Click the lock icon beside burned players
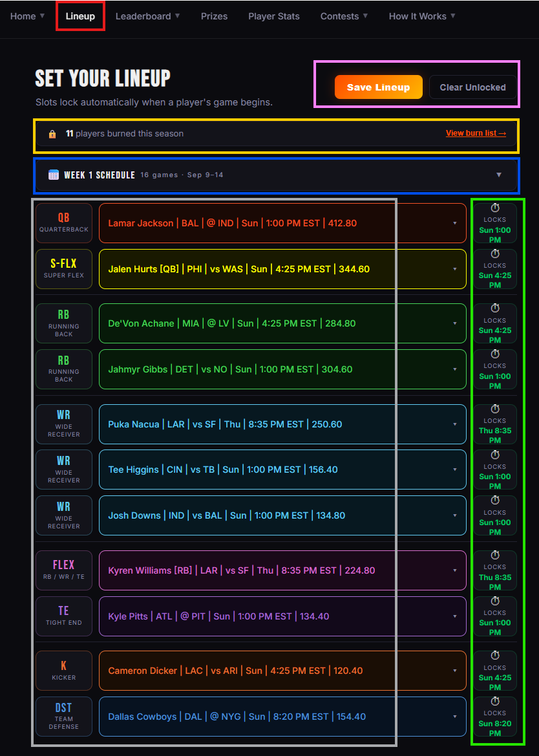The height and width of the screenshot is (756, 539). (x=52, y=134)
